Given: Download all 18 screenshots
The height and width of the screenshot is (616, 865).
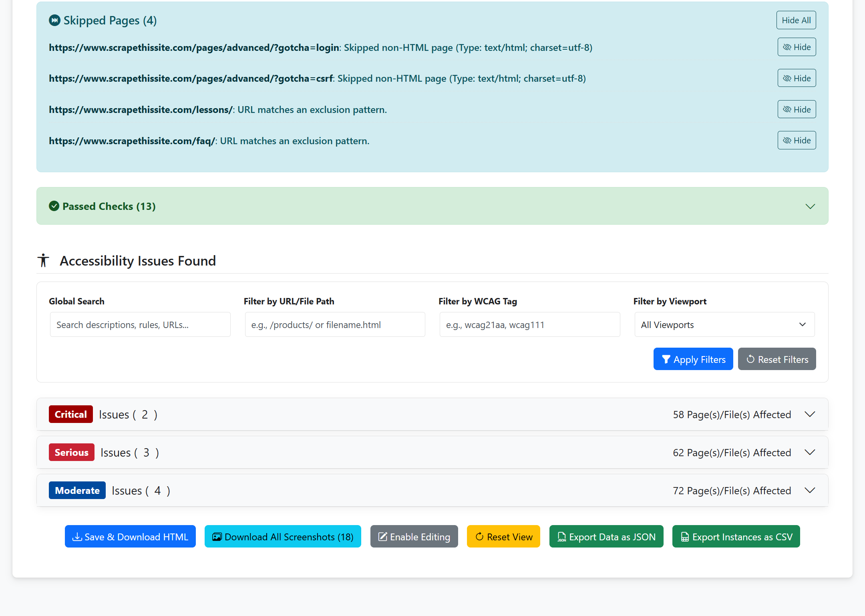Looking at the screenshot, I should pyautogui.click(x=283, y=537).
